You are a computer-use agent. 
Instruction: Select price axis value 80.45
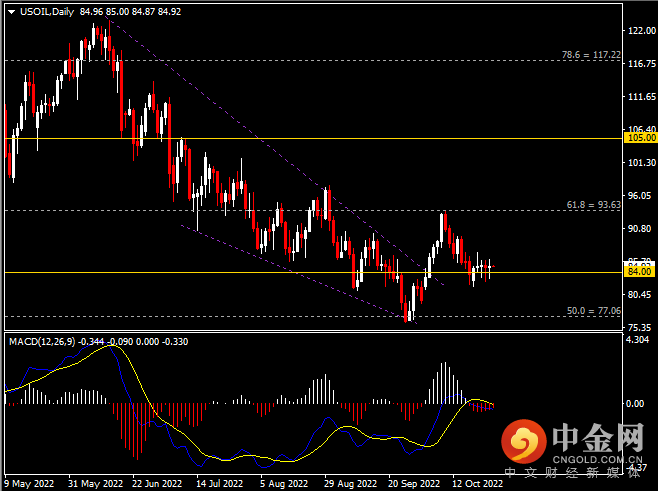point(640,295)
